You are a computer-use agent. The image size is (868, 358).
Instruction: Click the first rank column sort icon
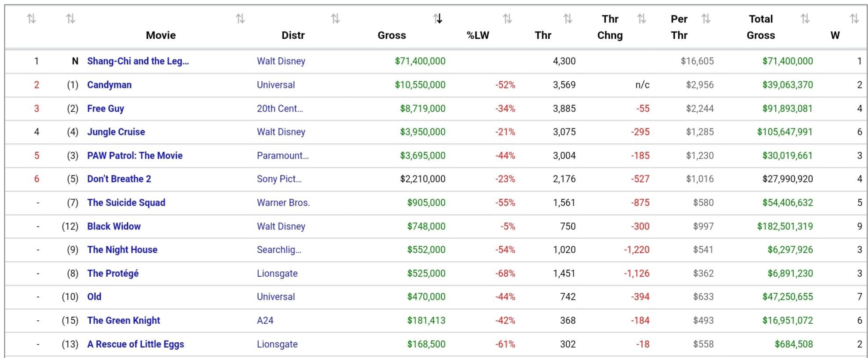(31, 18)
